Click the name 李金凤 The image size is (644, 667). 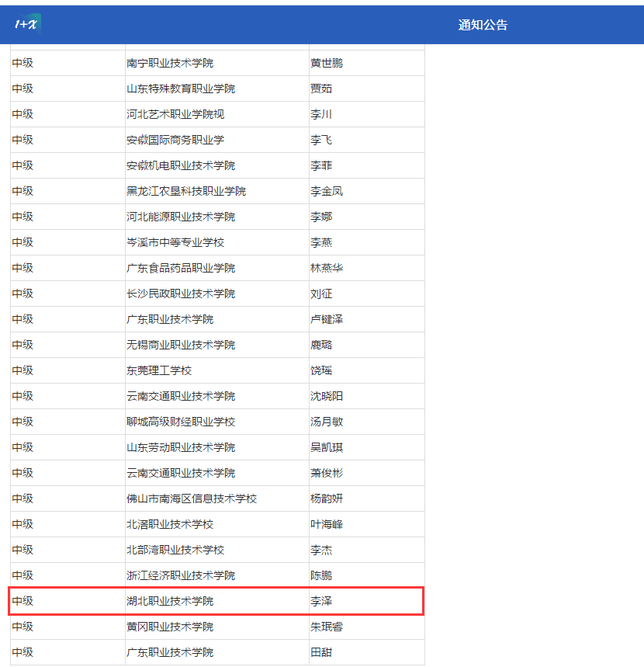pyautogui.click(x=327, y=191)
